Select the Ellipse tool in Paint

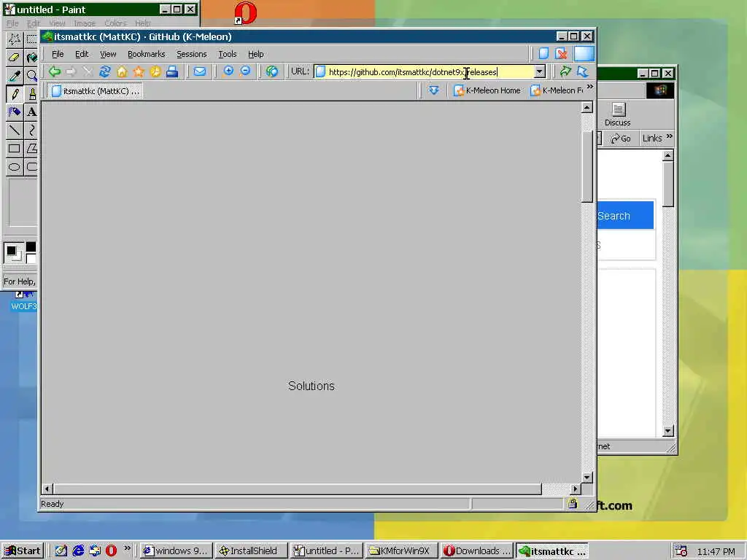point(14,167)
